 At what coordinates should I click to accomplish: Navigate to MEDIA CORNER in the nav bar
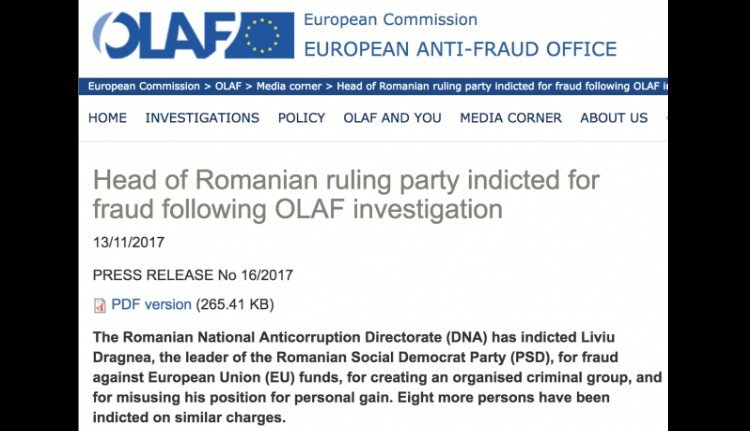click(511, 118)
